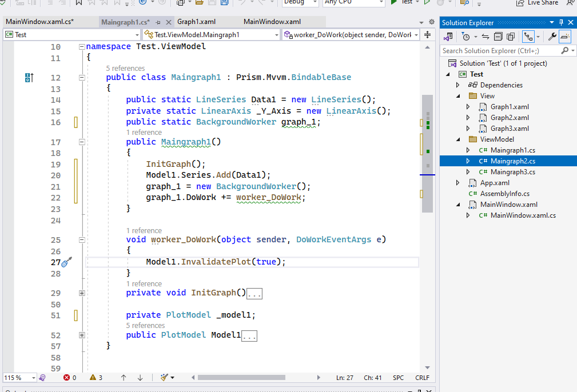
Task: Go to next issue with down arrow
Action: click(x=140, y=378)
